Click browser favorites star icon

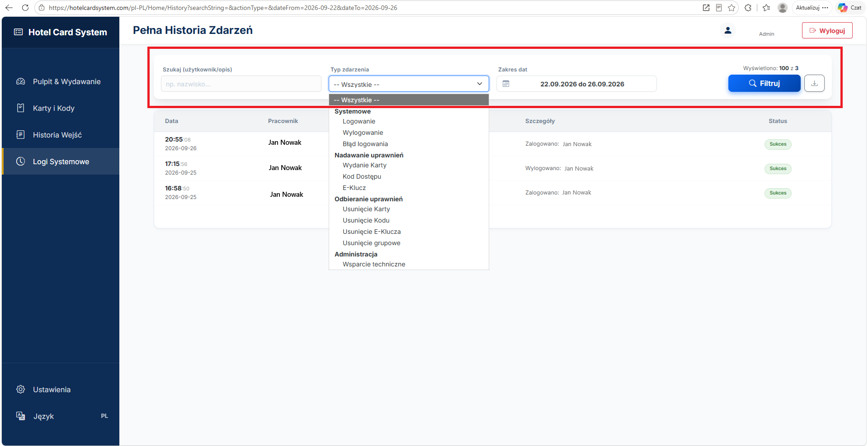731,8
